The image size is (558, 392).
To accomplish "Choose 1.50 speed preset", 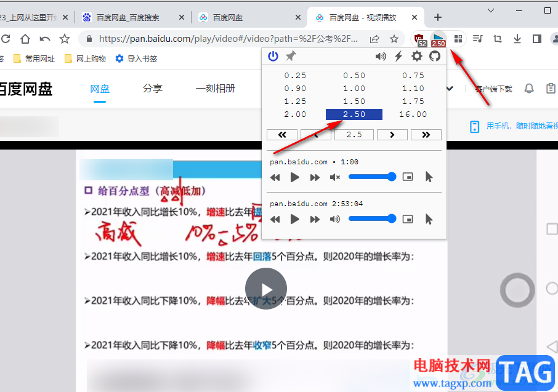I will click(x=354, y=102).
